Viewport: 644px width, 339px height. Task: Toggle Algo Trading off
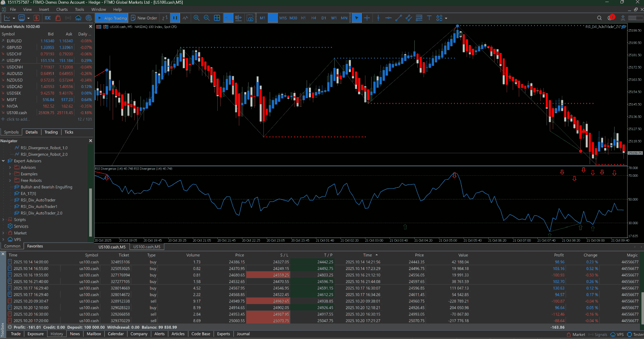(x=111, y=18)
